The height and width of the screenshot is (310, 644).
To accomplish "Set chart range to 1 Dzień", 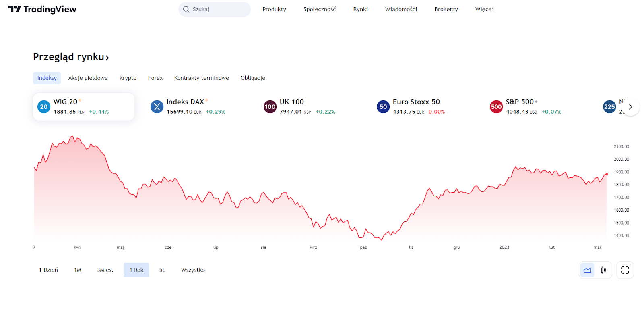I will click(48, 270).
